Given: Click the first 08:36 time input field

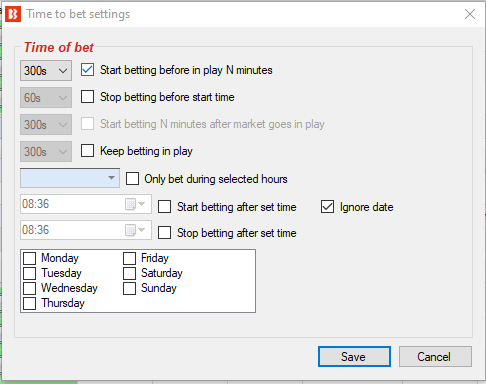Looking at the screenshot, I should click(x=86, y=204).
